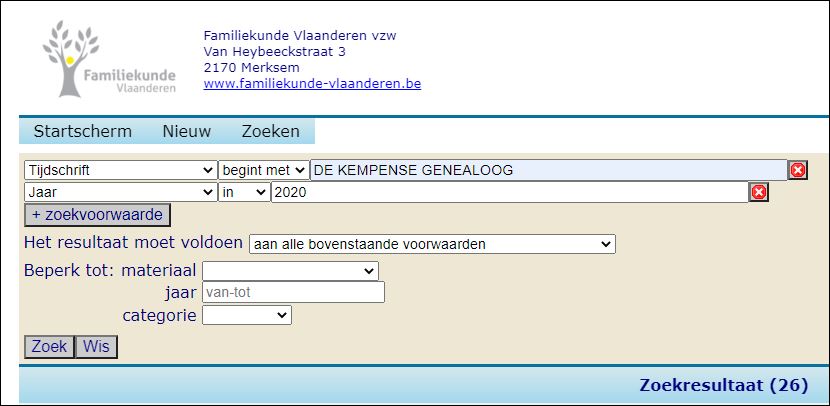This screenshot has height=406, width=830.
Task: Open the Tijdschrift field selector dropdown
Action: (120, 170)
